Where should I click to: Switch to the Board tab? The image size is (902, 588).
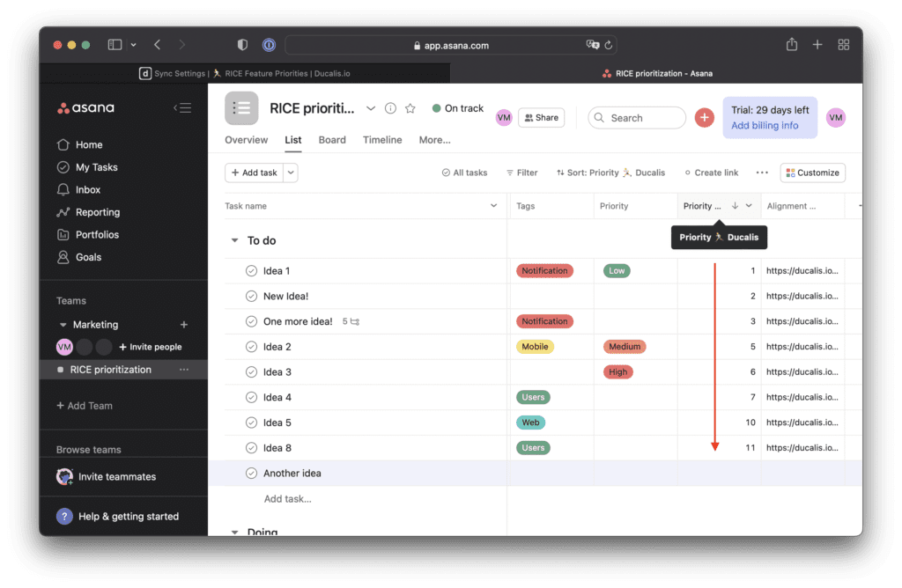(332, 139)
